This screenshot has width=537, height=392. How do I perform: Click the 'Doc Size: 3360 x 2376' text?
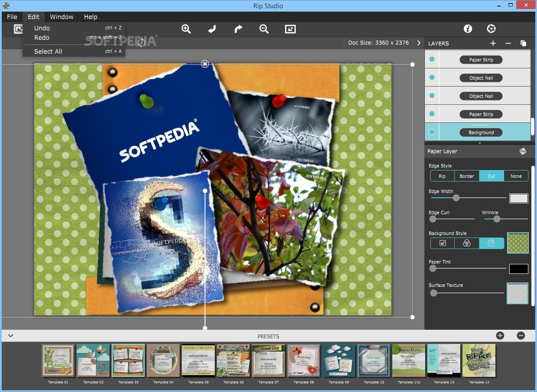378,43
